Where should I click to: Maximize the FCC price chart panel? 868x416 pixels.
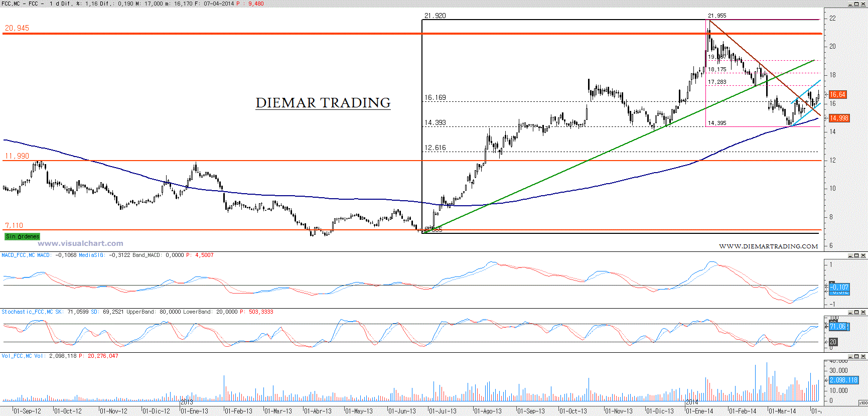857,4
